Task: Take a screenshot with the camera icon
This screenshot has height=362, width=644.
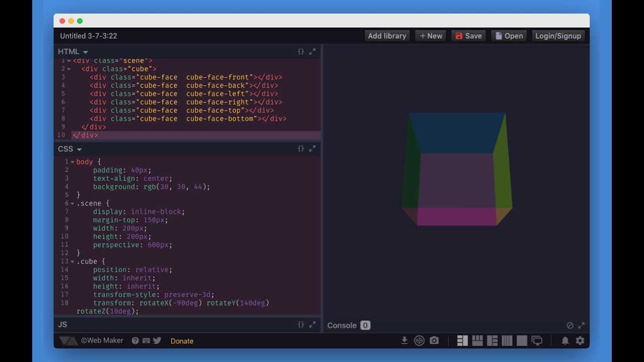Action: coord(434,341)
